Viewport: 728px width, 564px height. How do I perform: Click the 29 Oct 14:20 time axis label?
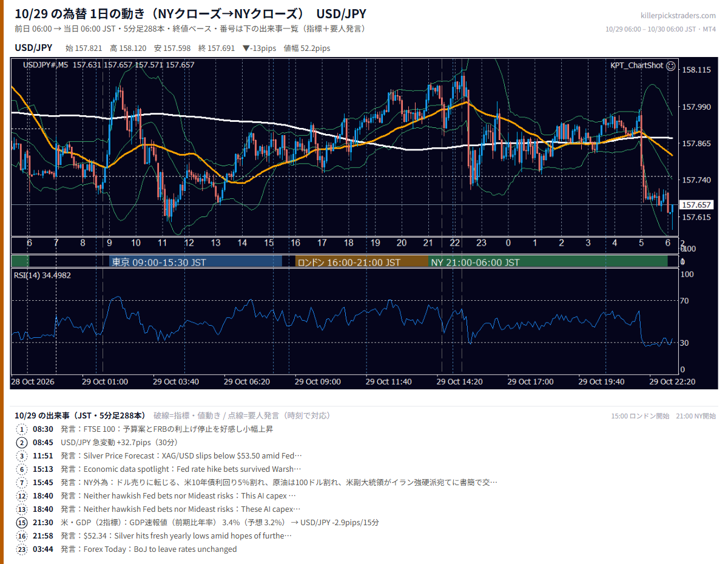pos(460,381)
